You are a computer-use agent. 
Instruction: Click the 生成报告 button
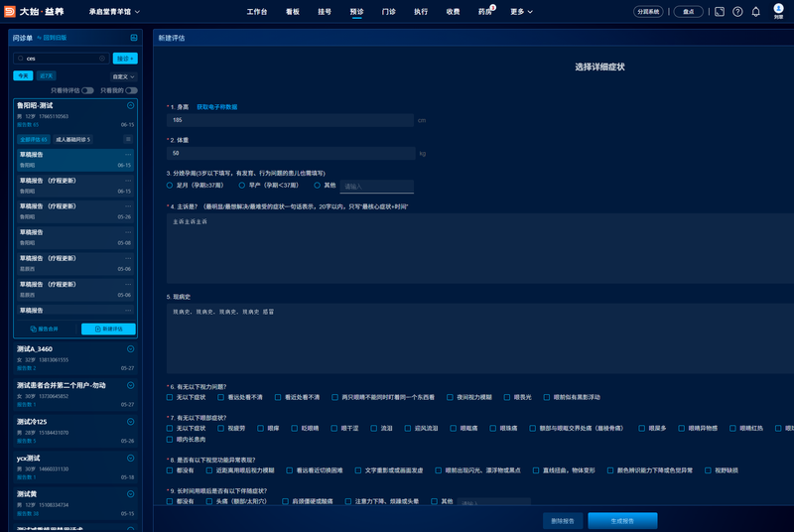click(622, 521)
